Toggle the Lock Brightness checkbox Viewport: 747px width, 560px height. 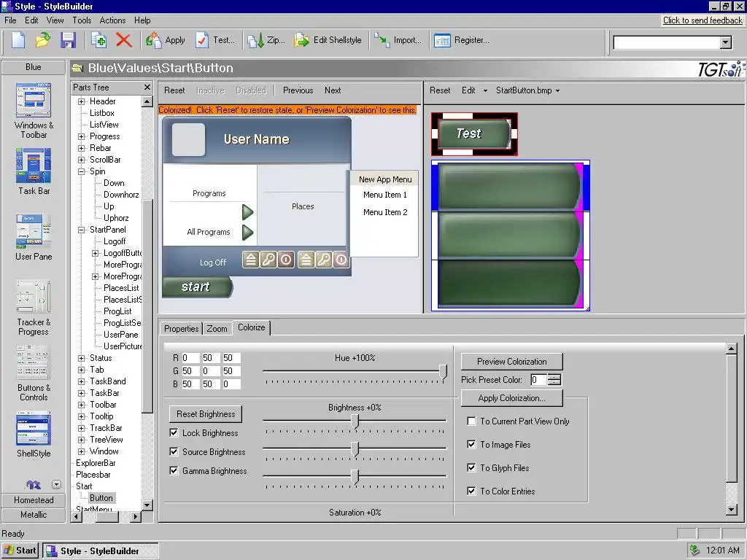174,432
